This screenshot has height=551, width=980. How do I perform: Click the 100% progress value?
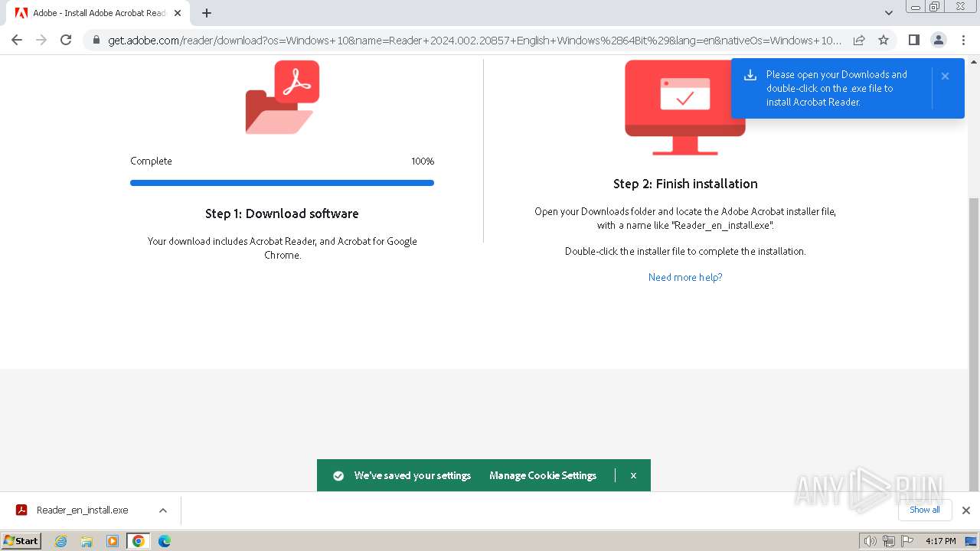coord(423,161)
